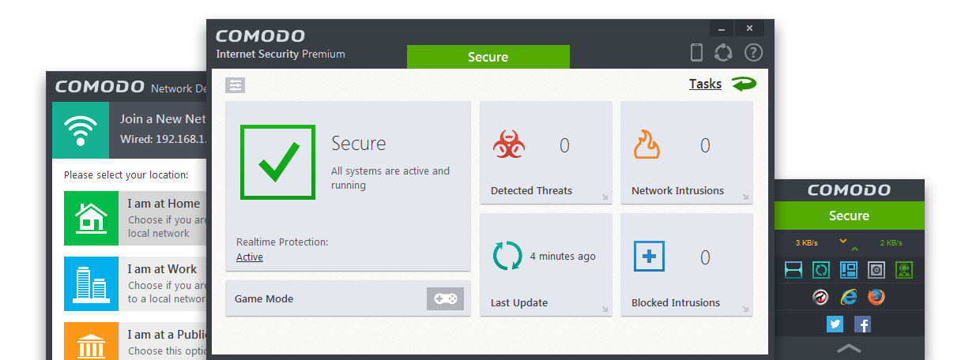The image size is (980, 360).
Task: Open the help question mark icon
Action: (x=754, y=53)
